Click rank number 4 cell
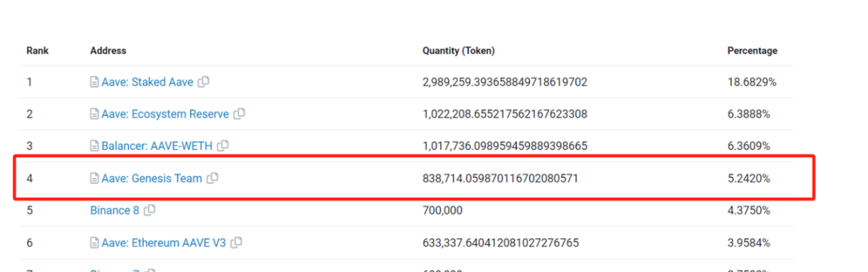The image size is (868, 272). click(x=29, y=179)
